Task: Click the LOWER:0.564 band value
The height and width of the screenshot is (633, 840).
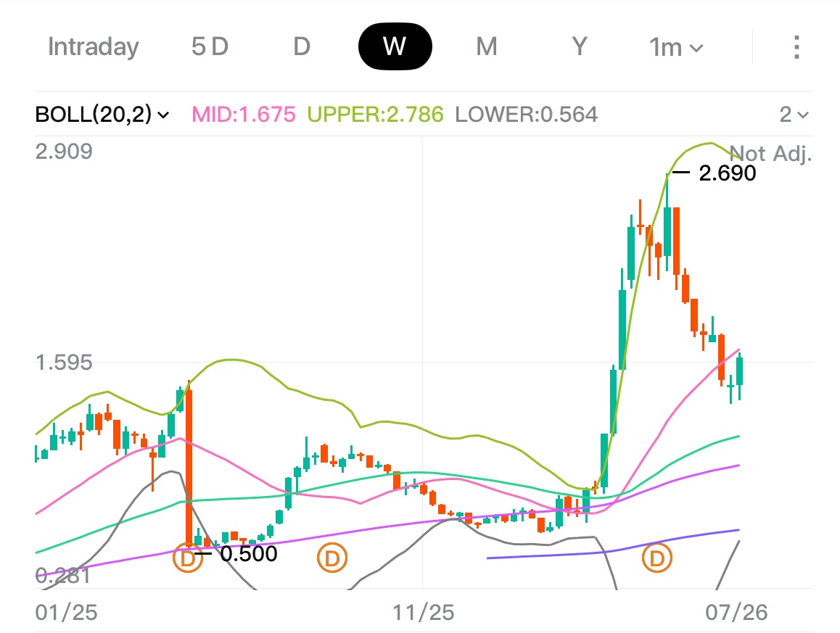Action: point(526,114)
